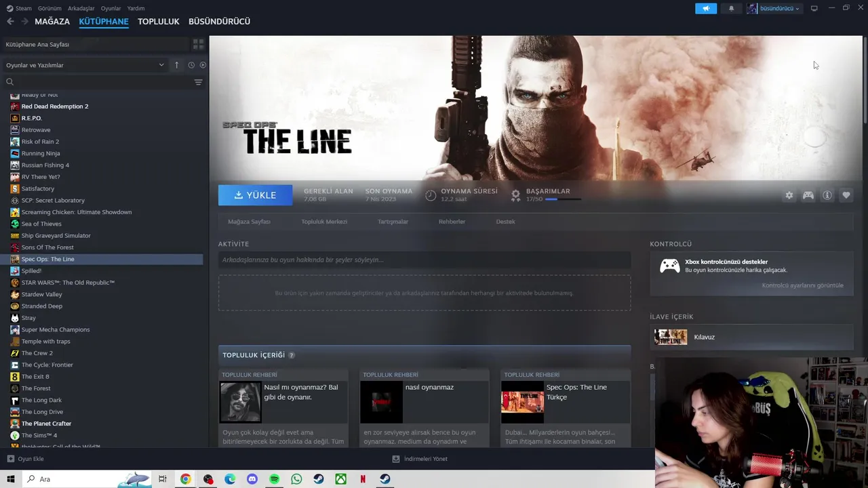Expand Oyunlar ve Yazılımlar dropdown

point(85,65)
